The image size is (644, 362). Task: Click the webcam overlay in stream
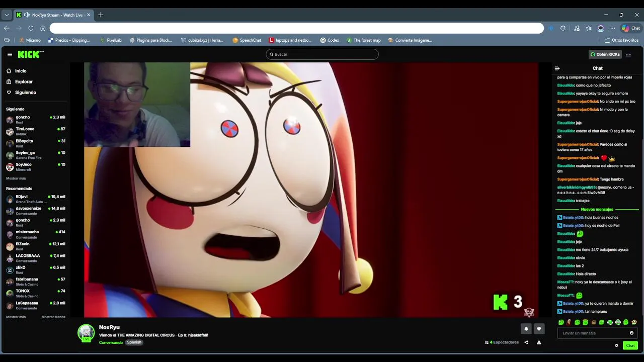coord(137,105)
